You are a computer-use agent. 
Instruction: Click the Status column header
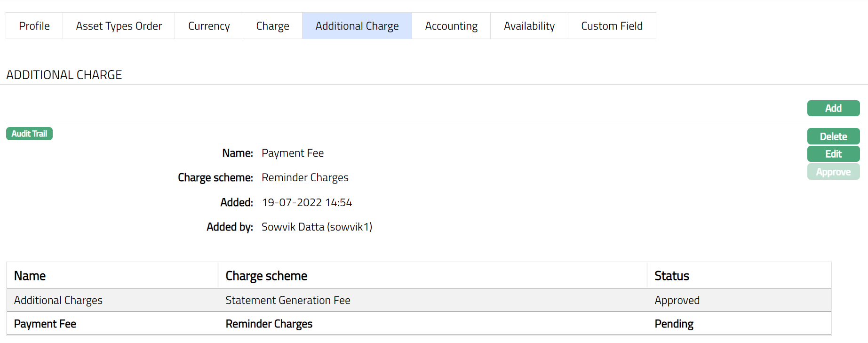click(671, 276)
